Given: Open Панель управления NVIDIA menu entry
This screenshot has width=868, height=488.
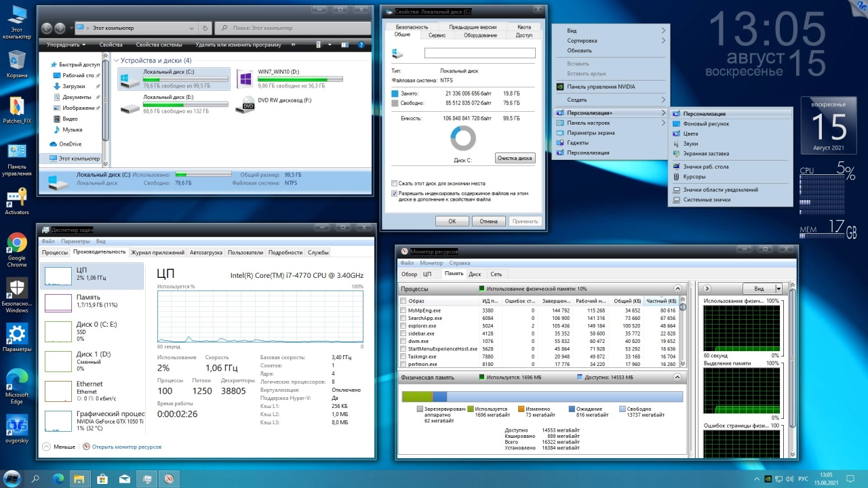Looking at the screenshot, I should [x=610, y=87].
